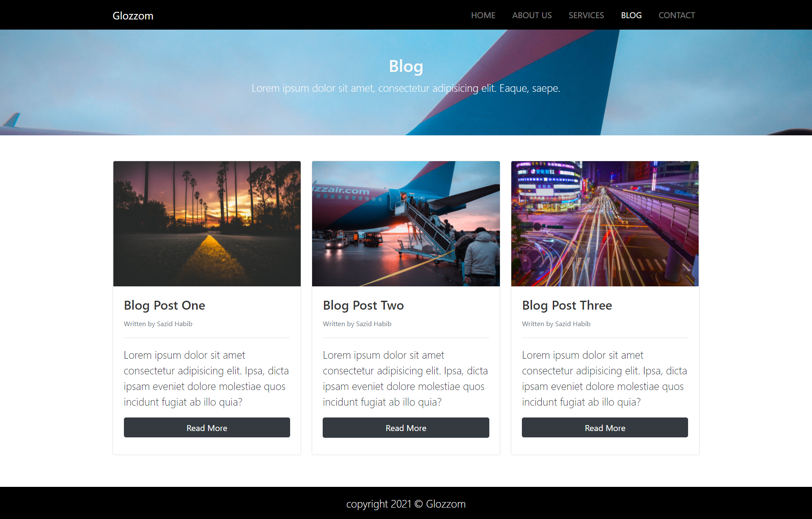Select the BLOG nav item
The height and width of the screenshot is (519, 812).
point(631,15)
